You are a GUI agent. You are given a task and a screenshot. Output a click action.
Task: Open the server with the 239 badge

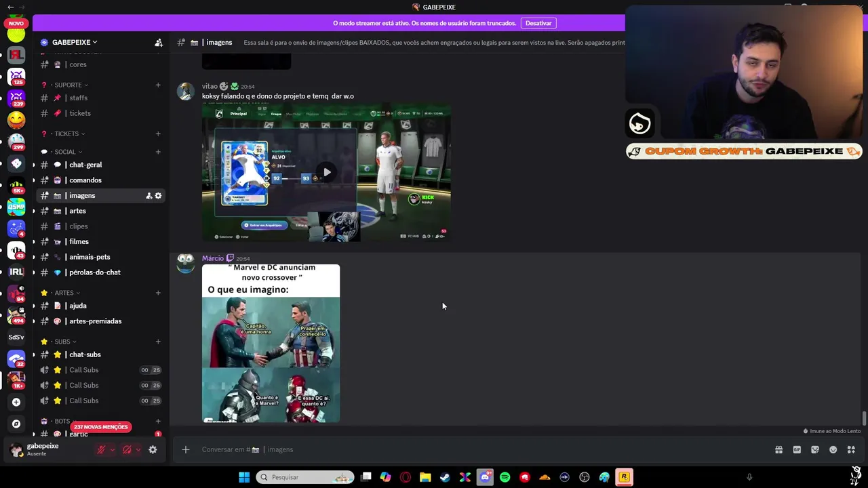tap(16, 98)
